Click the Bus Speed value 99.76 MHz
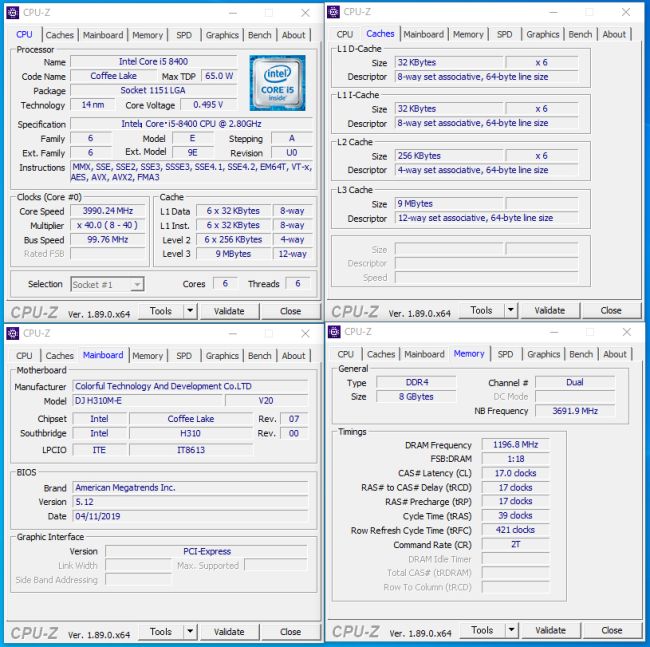 click(108, 239)
